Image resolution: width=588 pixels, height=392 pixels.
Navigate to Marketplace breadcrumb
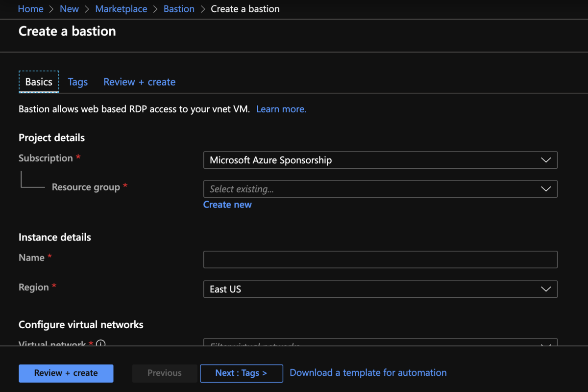click(121, 9)
